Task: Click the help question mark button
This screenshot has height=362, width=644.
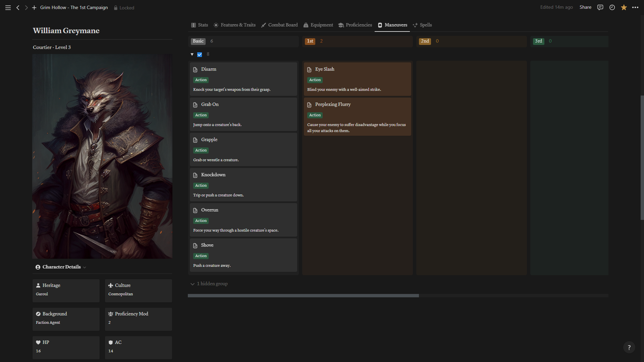Action: pyautogui.click(x=629, y=348)
